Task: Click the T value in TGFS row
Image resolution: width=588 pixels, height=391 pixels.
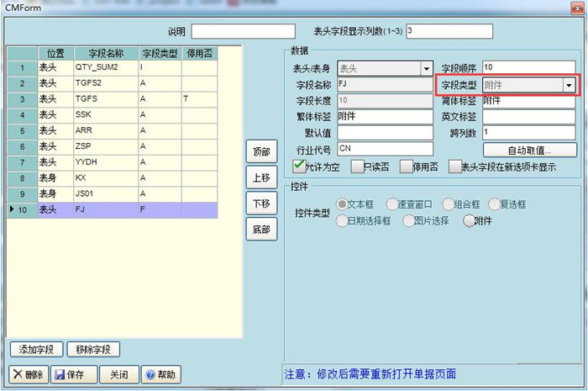Action: pyautogui.click(x=200, y=99)
